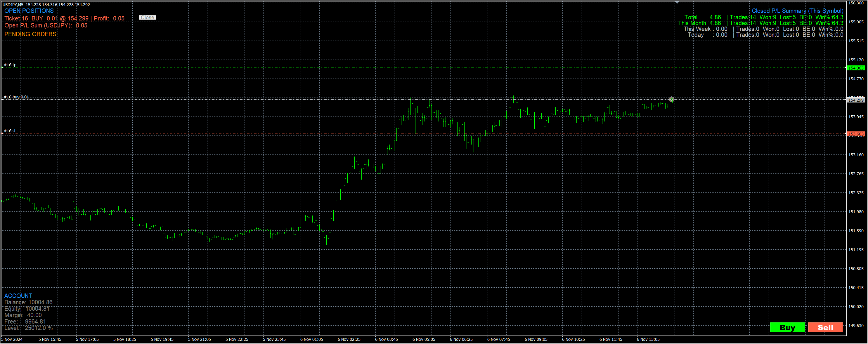
Task: Click the This Month summary row
Action: (x=760, y=23)
